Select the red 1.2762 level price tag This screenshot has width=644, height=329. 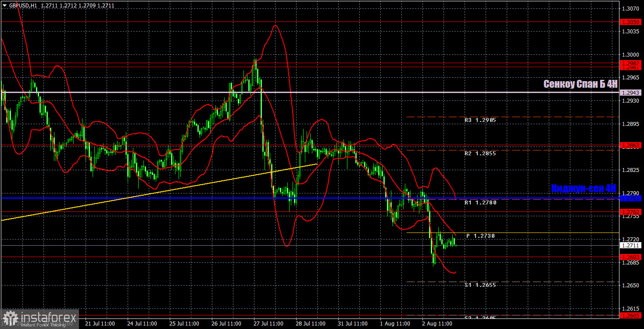coord(631,212)
